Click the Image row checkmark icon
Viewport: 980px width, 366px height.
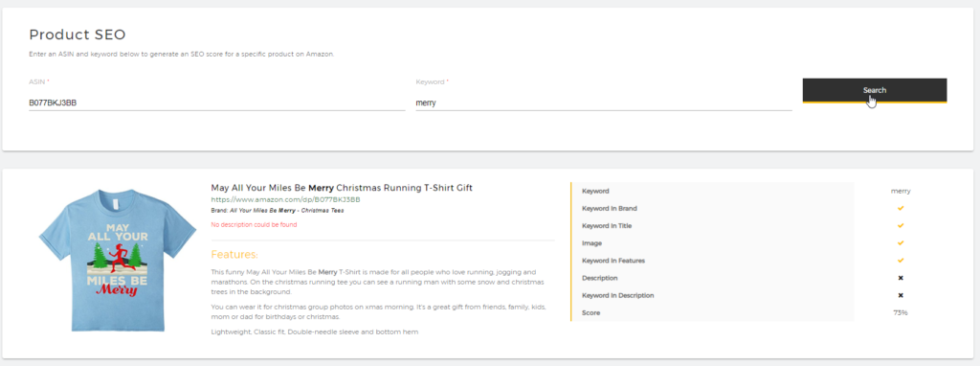(x=901, y=242)
